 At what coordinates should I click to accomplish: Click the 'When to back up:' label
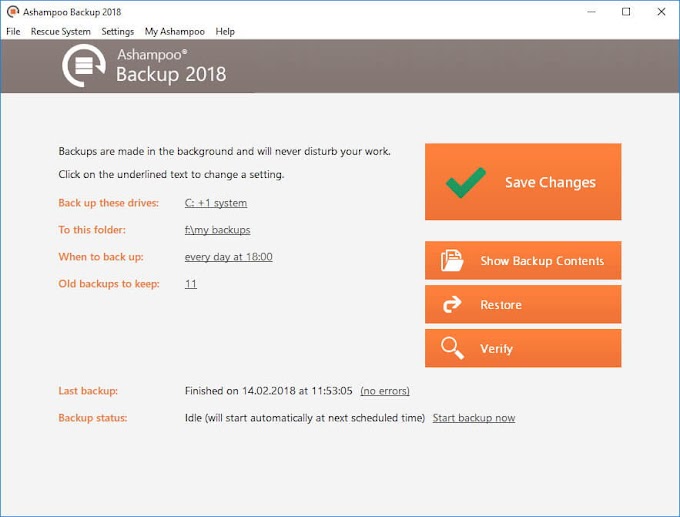[x=101, y=257]
